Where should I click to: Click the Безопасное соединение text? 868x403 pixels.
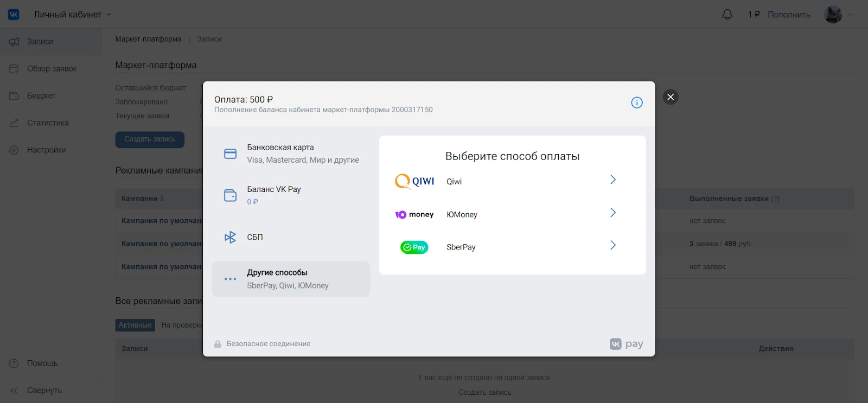point(269,344)
